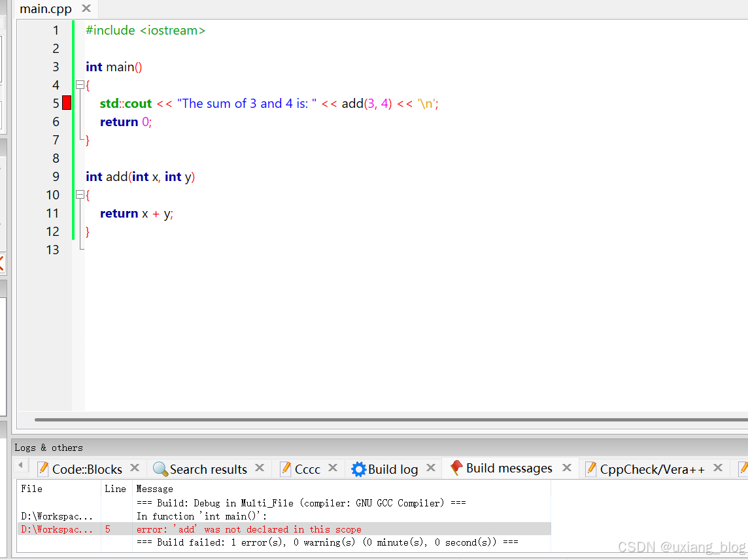Click the 'return 0;' statement
The width and height of the screenshot is (748, 560).
pyautogui.click(x=126, y=122)
